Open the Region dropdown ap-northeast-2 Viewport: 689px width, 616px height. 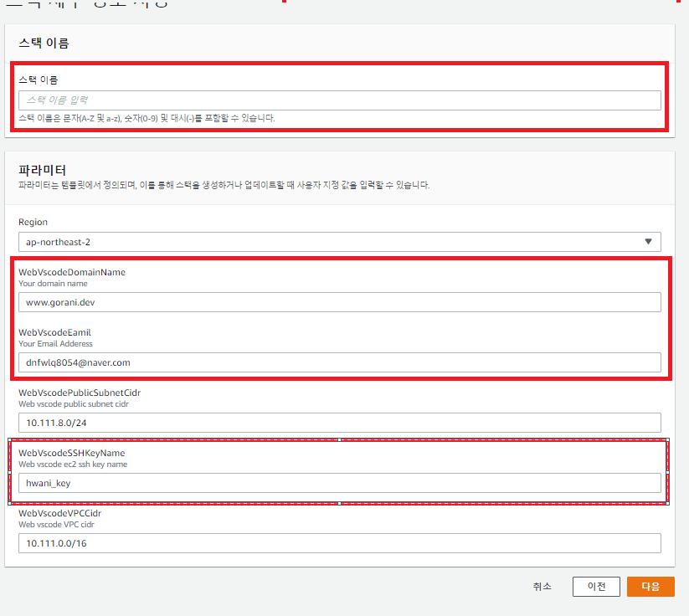(x=339, y=242)
